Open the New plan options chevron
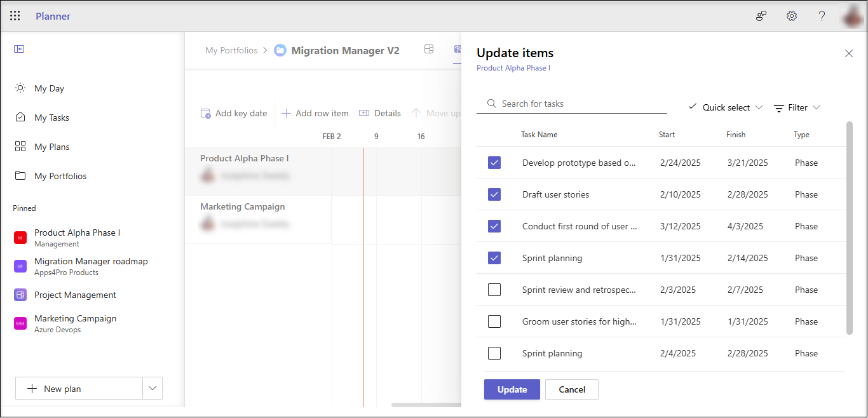868x418 pixels. (152, 388)
